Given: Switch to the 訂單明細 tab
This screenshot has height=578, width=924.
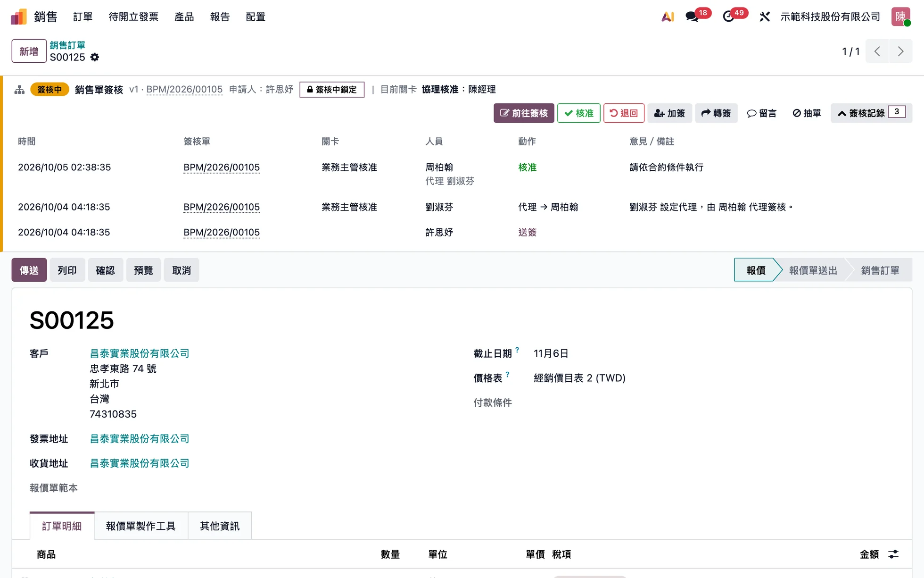Looking at the screenshot, I should [x=62, y=526].
